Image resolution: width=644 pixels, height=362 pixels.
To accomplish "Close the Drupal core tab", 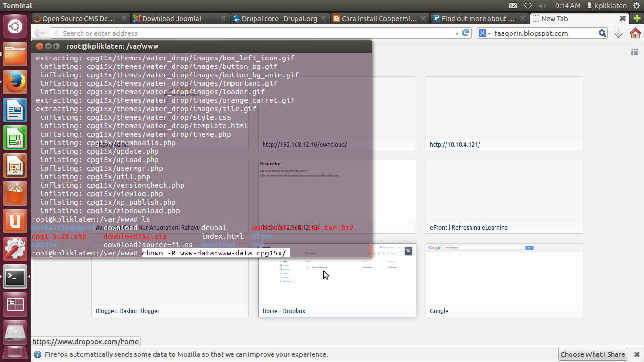I will pyautogui.click(x=323, y=19).
